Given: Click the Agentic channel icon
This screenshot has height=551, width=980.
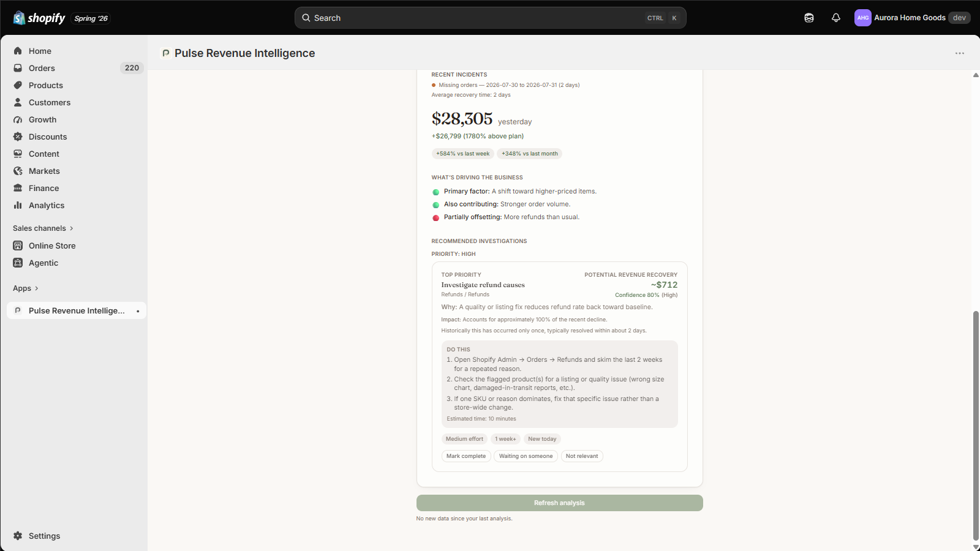Looking at the screenshot, I should [x=18, y=263].
